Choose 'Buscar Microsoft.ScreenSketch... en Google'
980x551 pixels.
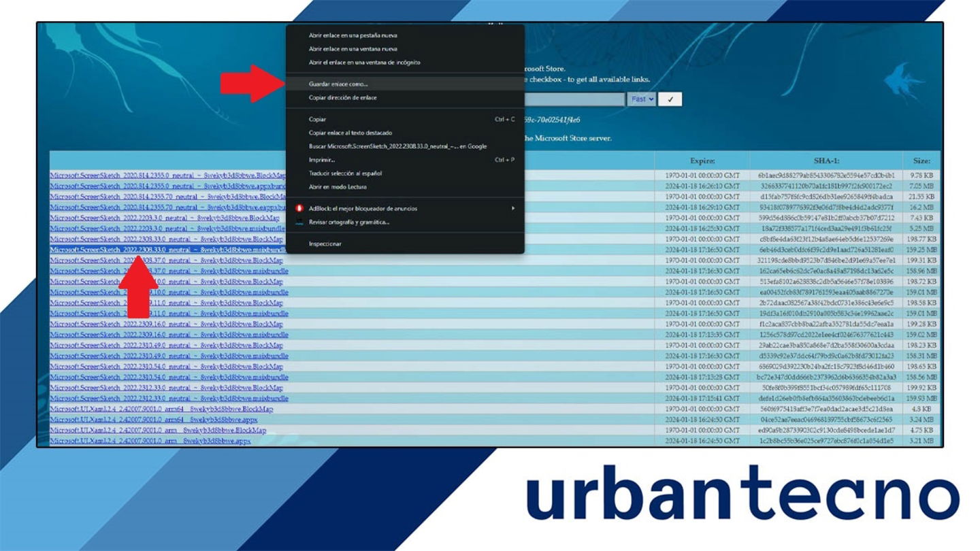click(x=398, y=146)
